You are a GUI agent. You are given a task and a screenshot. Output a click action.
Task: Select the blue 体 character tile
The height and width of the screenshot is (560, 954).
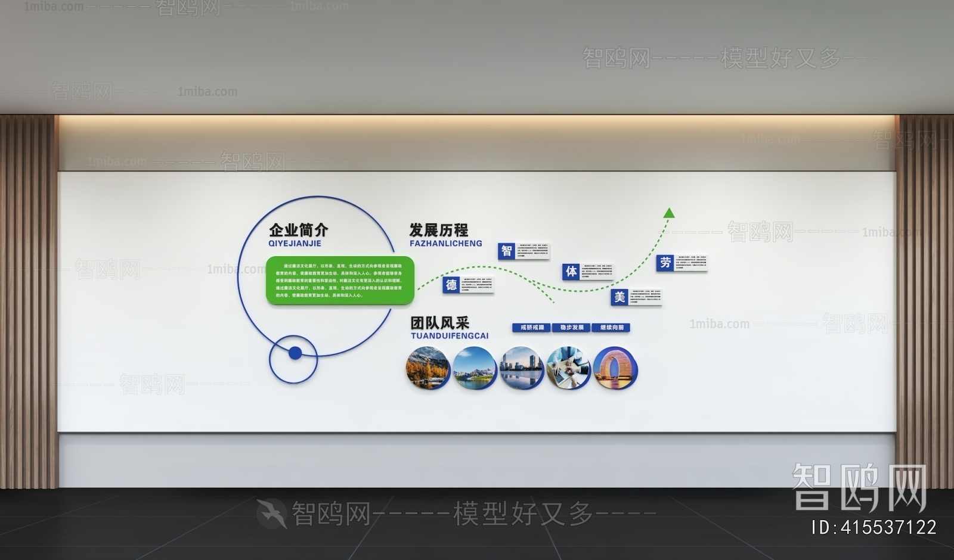(571, 272)
